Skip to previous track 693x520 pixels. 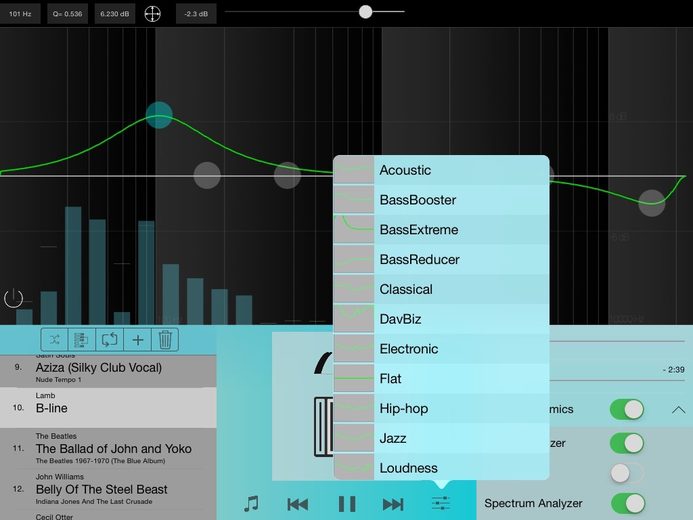tap(297, 504)
